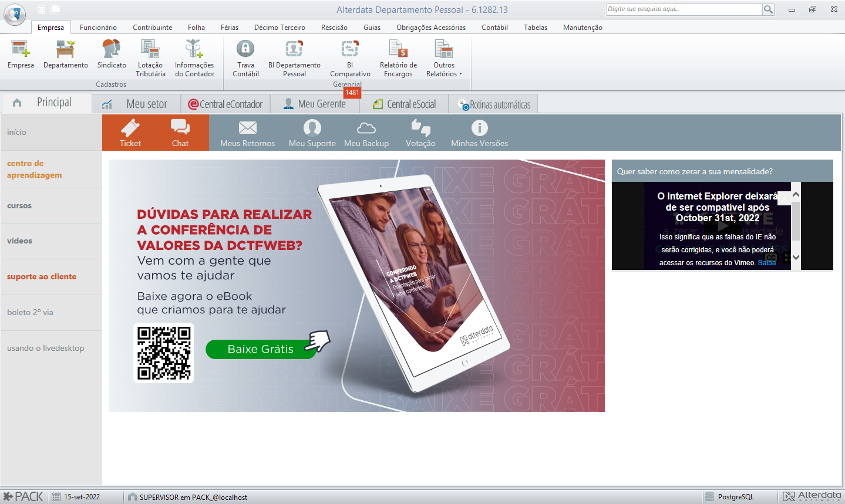
Task: Click the search input field
Action: point(684,9)
